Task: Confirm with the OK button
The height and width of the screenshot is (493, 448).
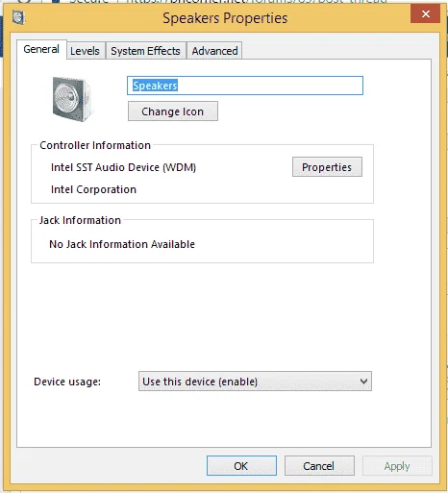Action: (241, 466)
